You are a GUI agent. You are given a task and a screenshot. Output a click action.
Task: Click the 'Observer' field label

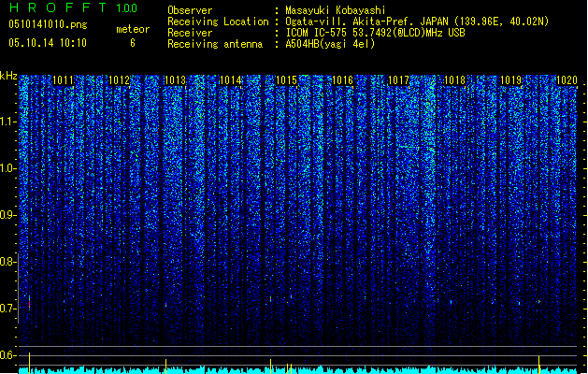coord(190,10)
